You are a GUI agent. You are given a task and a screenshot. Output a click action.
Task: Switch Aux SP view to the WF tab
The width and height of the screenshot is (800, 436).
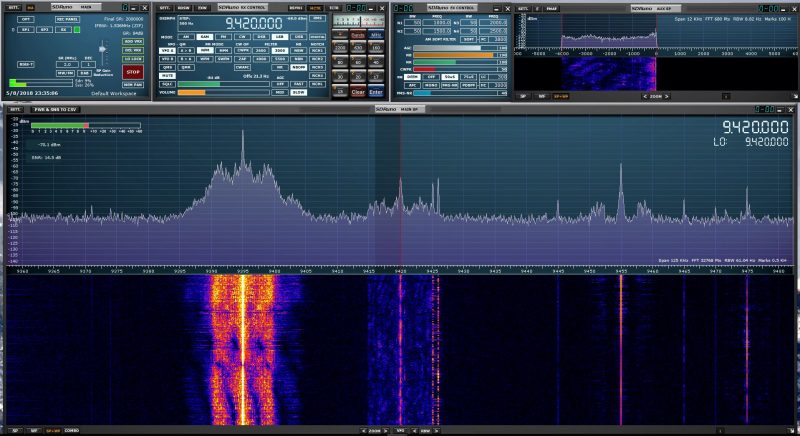click(541, 96)
